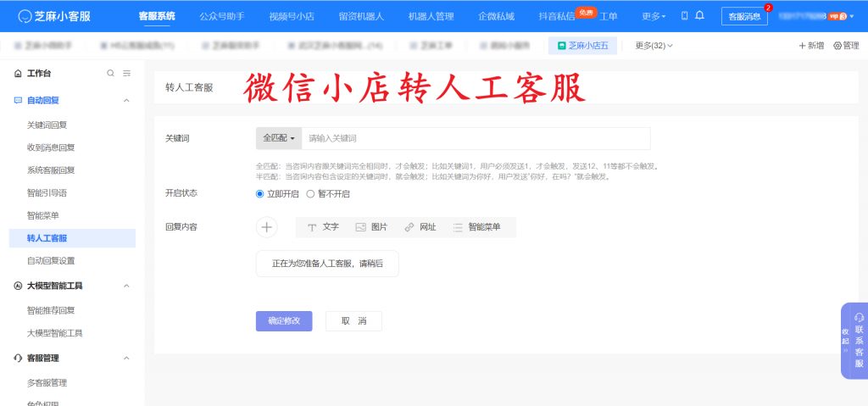
Task: Click 确定修改 button
Action: coord(284,321)
